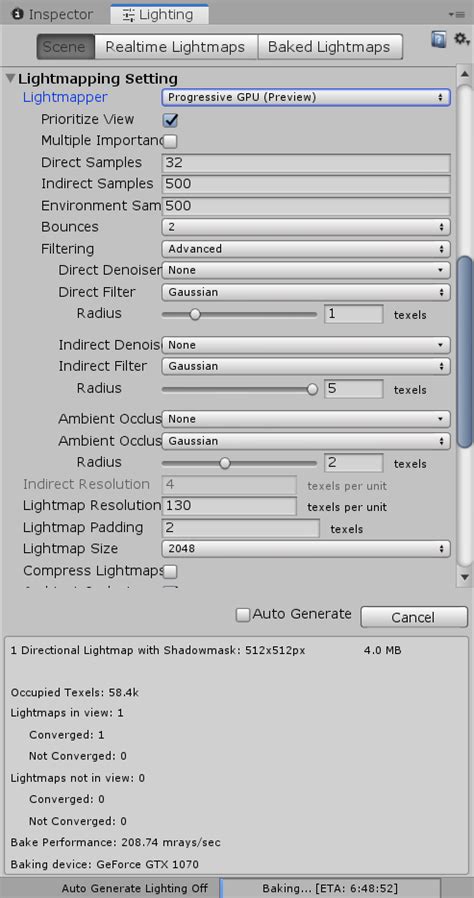The width and height of the screenshot is (474, 898).
Task: Open the Ambient Occlusion Denoiser dropdown
Action: [x=306, y=419]
